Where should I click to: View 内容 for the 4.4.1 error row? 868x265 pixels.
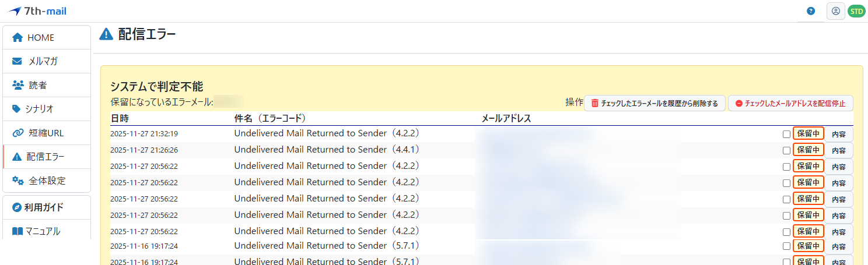(x=839, y=150)
